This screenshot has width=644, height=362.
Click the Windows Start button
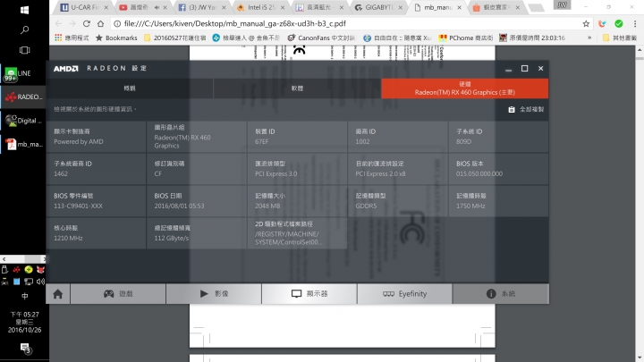24,10
